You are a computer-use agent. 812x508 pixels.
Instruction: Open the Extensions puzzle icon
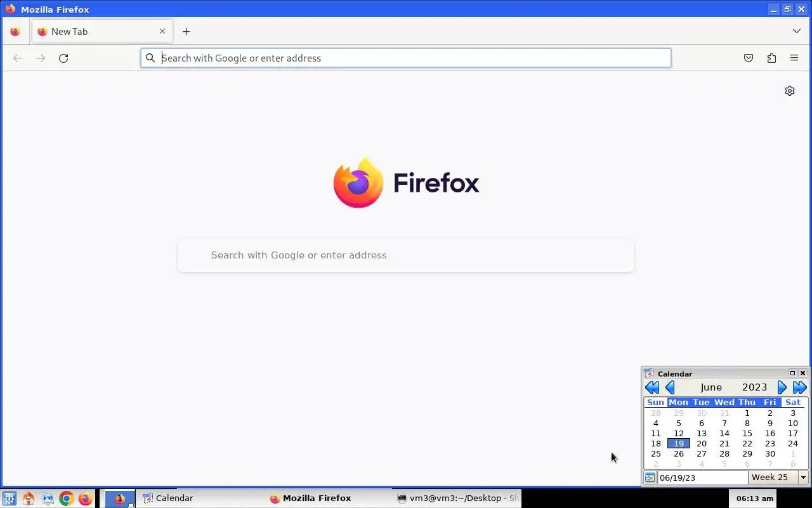click(x=771, y=58)
